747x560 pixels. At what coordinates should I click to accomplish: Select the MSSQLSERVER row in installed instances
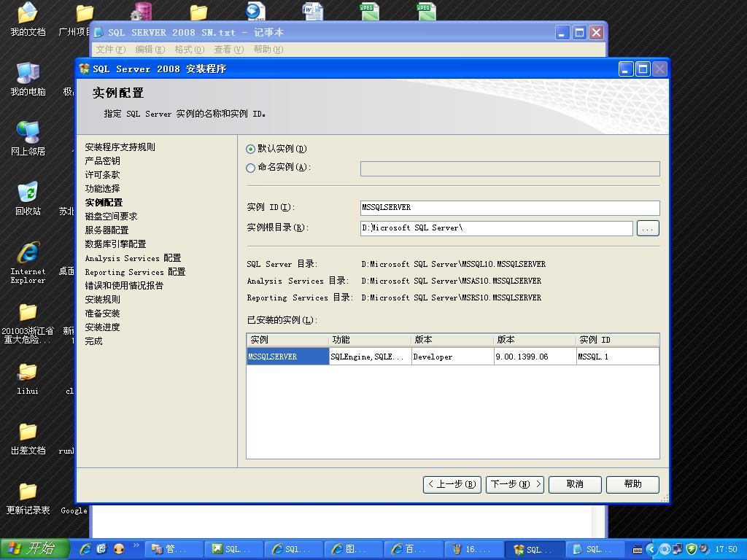pos(287,357)
